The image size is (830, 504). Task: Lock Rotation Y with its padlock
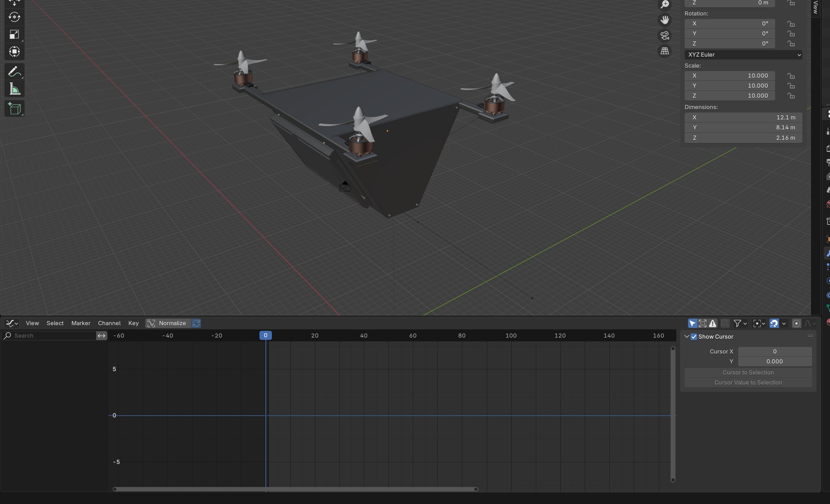tap(791, 33)
